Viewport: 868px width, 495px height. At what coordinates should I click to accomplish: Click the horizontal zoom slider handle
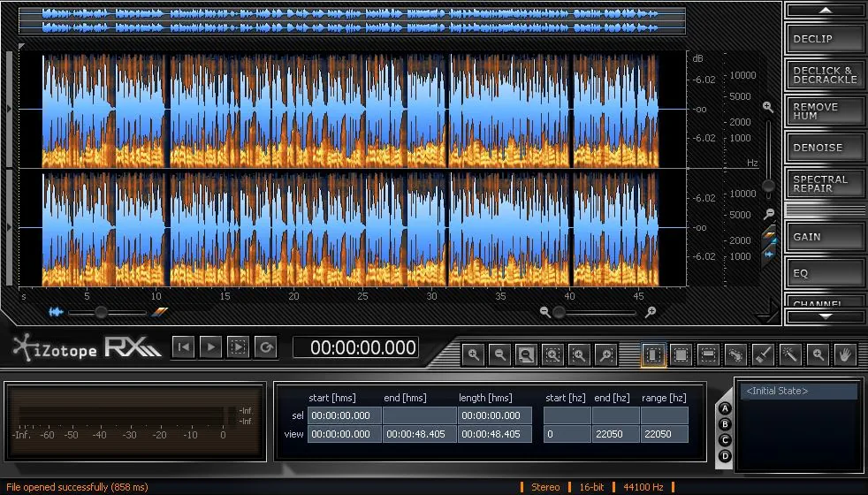coord(560,313)
